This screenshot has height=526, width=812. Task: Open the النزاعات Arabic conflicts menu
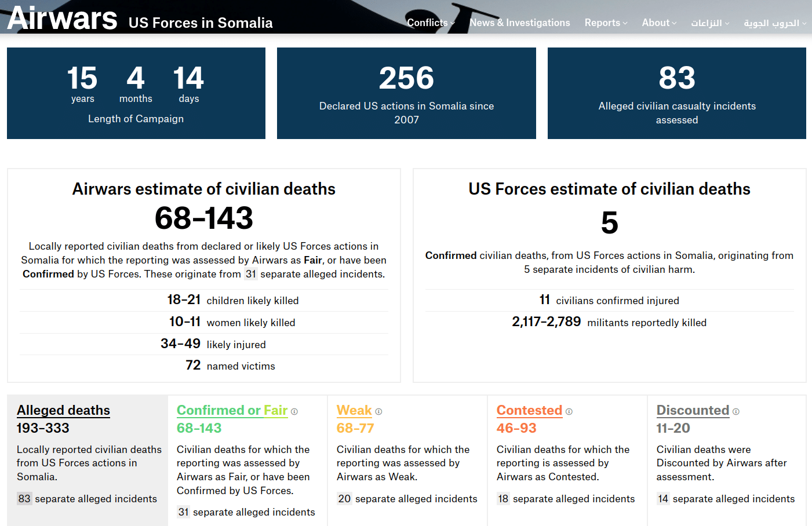pyautogui.click(x=709, y=23)
